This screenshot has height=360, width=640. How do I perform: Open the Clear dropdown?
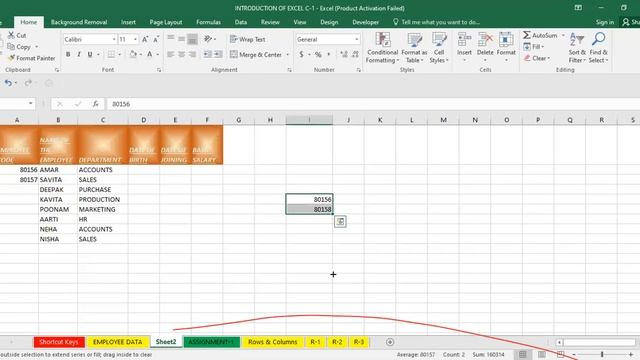(x=536, y=58)
